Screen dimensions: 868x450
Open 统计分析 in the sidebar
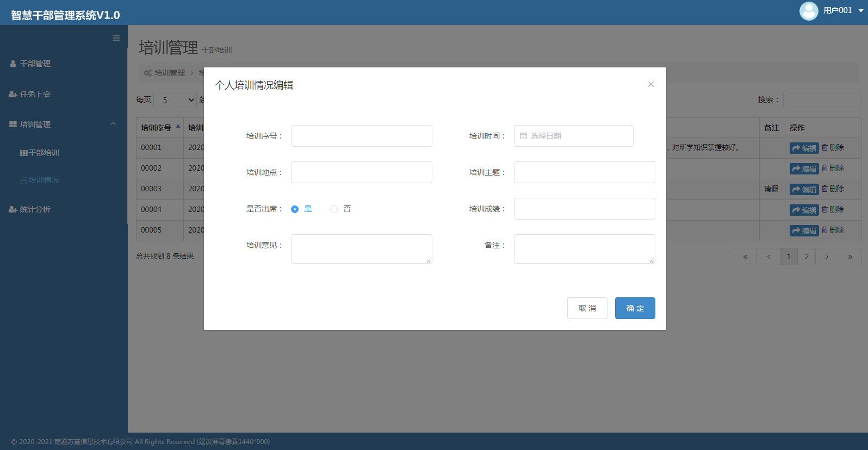[x=35, y=209]
